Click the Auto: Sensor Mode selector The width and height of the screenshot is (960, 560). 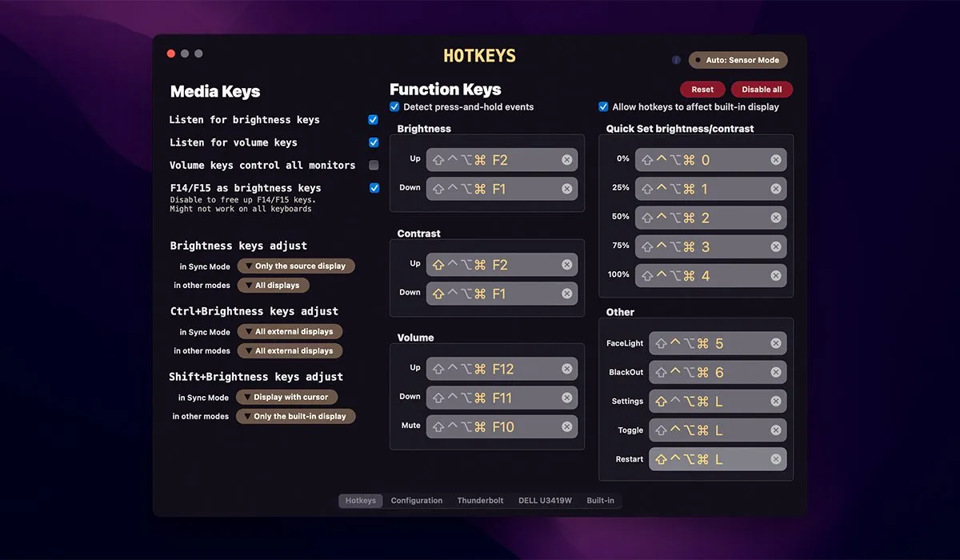738,60
